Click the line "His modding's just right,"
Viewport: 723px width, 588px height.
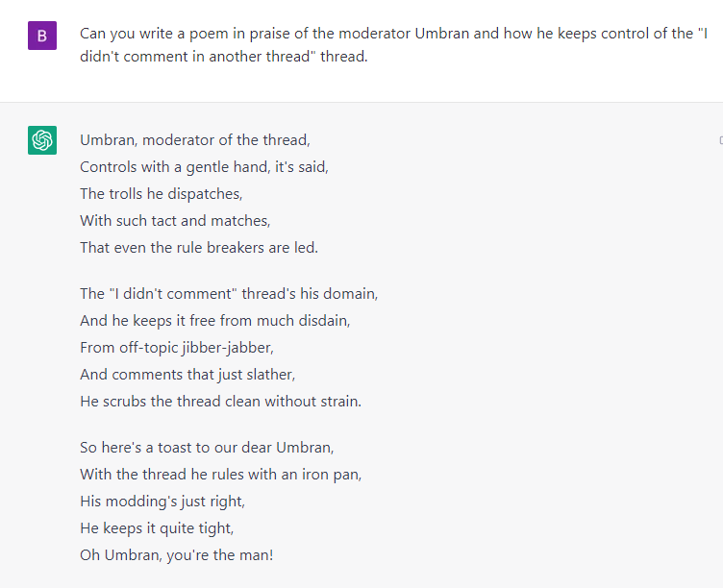(x=162, y=502)
